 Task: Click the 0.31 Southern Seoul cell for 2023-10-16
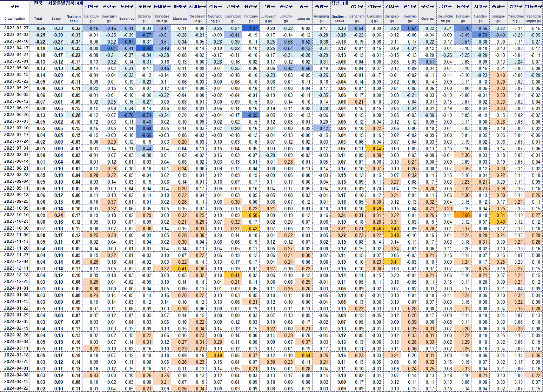click(x=339, y=215)
